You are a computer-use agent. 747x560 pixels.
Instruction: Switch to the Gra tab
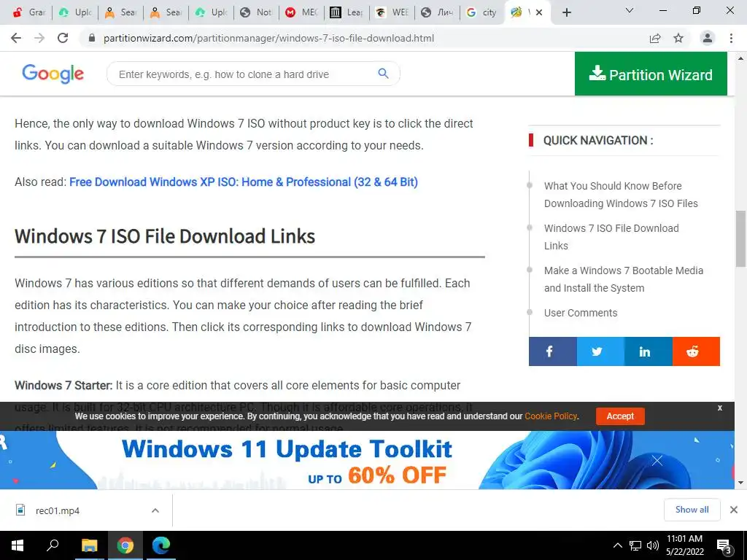(29, 12)
